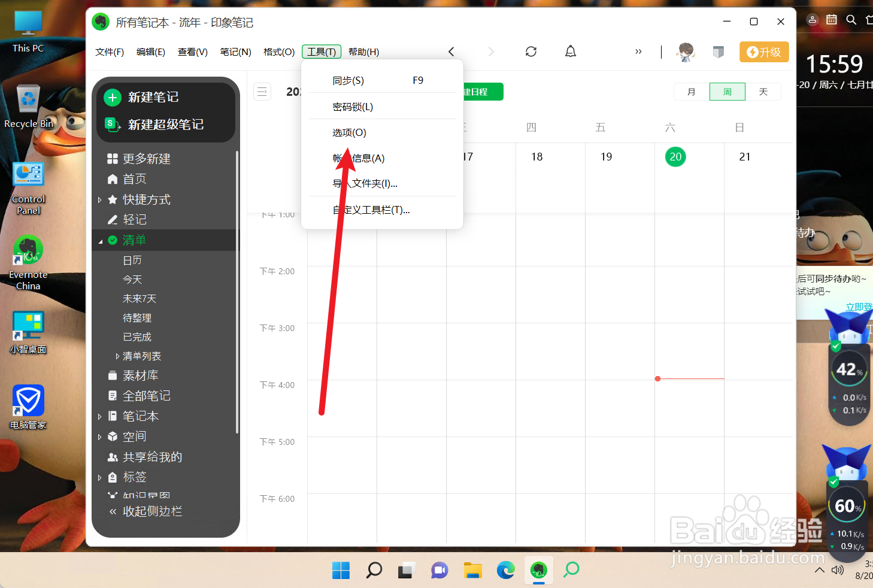Image resolution: width=873 pixels, height=588 pixels.
Task: Open the 帮助(H) menu
Action: [363, 52]
